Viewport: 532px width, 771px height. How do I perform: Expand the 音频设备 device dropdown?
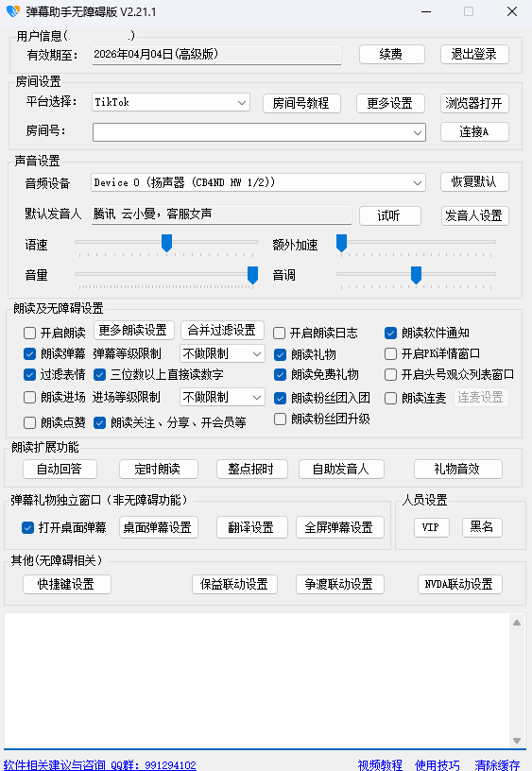[258, 182]
